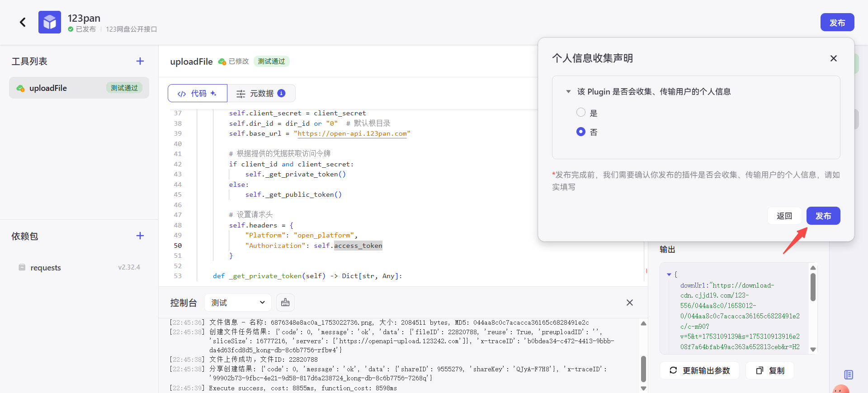Click the output panel scrollbar thumb
Image resolution: width=868 pixels, height=393 pixels.
[x=813, y=287]
